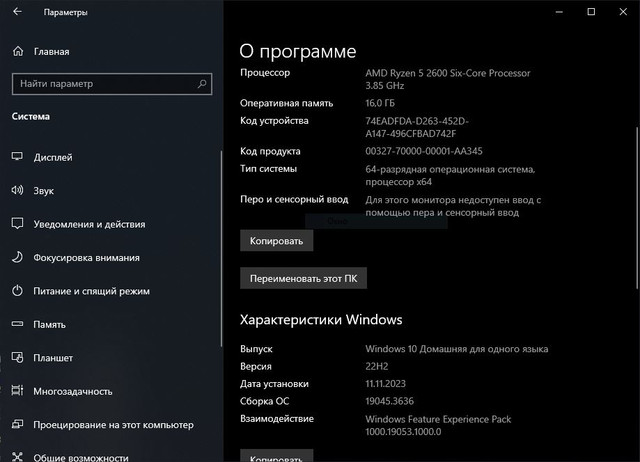Select the Уведомления и действия icon
Viewport: 640px width, 462px height.
pos(17,224)
